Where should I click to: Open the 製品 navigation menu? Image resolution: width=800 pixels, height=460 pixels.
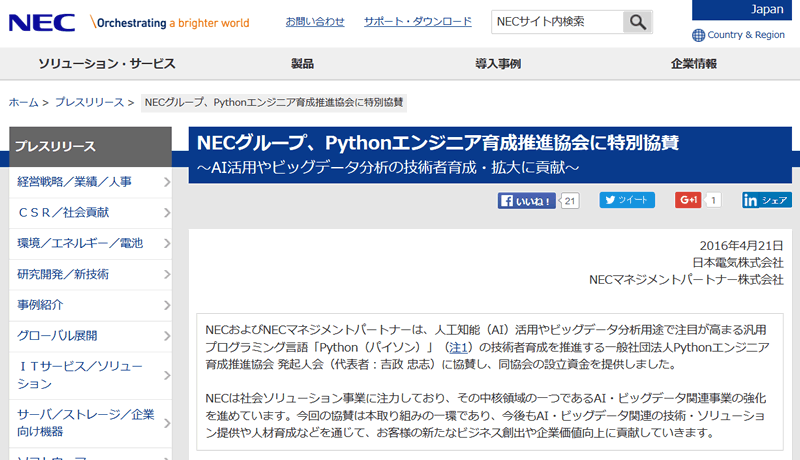point(302,64)
